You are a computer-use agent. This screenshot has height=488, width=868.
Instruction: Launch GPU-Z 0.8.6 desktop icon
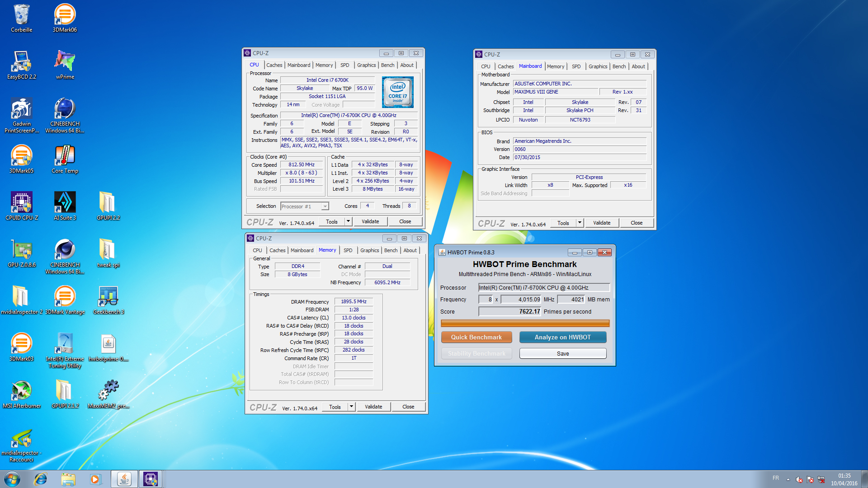pos(21,253)
